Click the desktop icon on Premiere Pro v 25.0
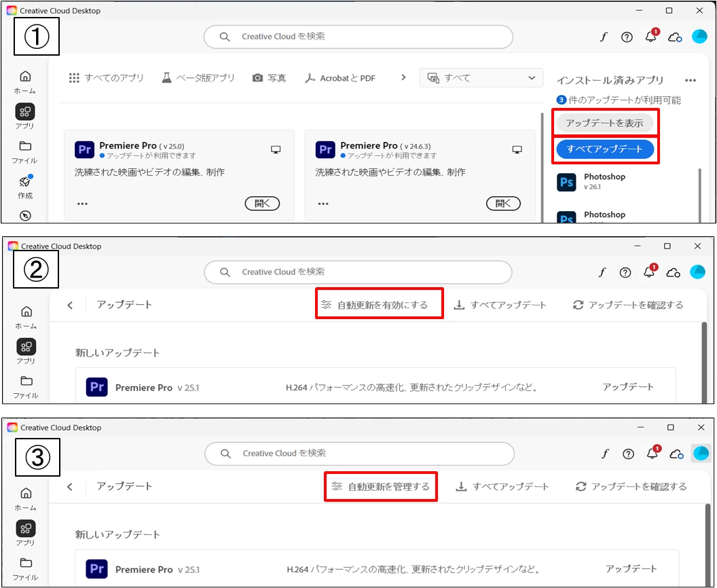 click(x=276, y=149)
